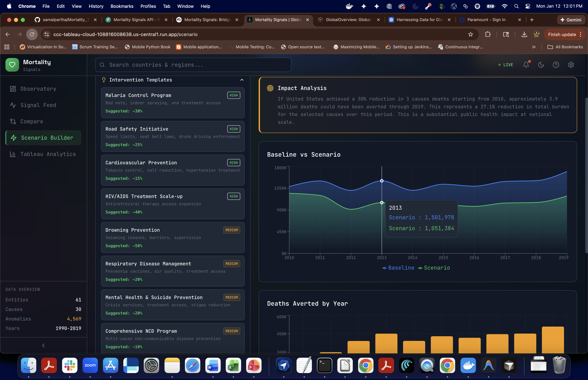588x380 pixels.
Task: Open Observatory in the sidebar
Action: [38, 89]
